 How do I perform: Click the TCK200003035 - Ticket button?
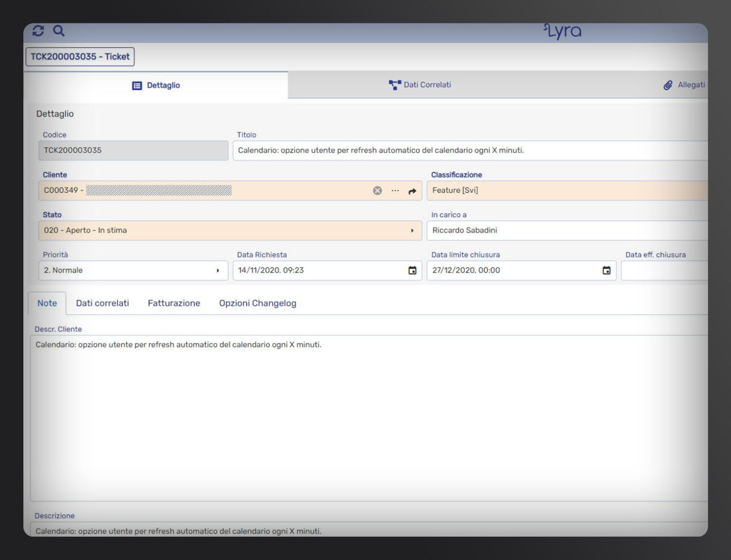coord(79,56)
